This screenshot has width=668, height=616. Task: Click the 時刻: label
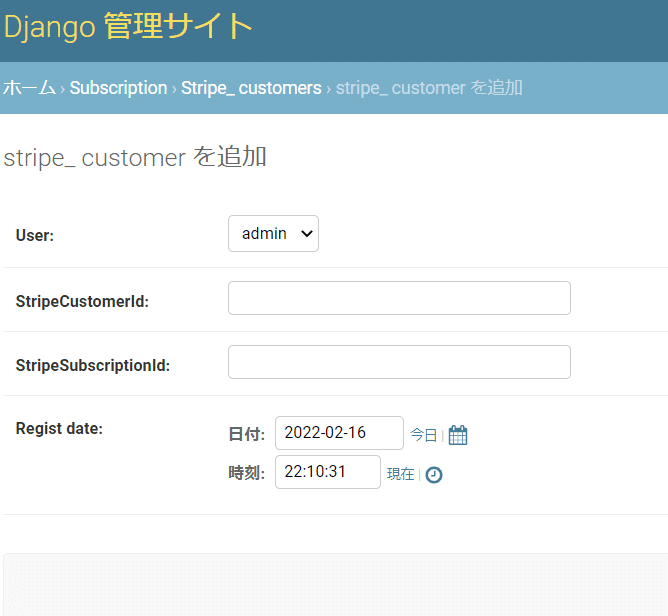[x=247, y=473]
